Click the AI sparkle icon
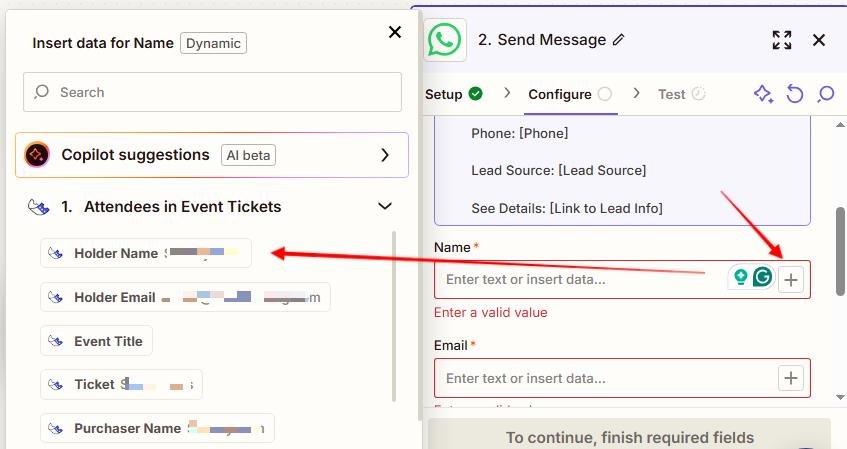Viewport: 847px width, 449px height. tap(763, 94)
